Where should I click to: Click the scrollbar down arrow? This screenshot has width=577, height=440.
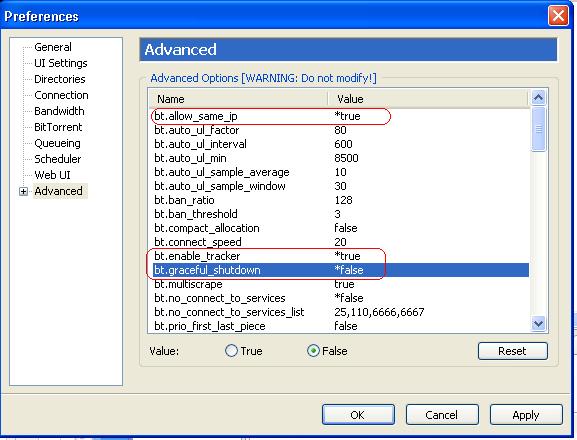[538, 324]
